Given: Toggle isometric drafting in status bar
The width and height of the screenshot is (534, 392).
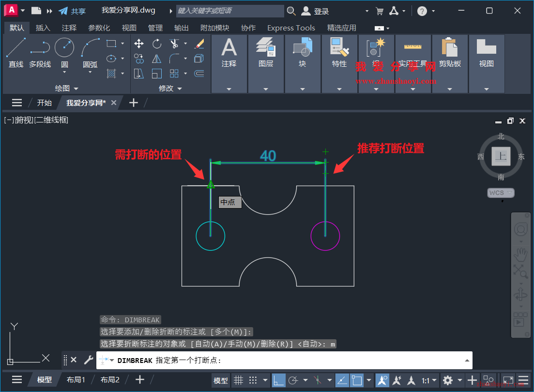Looking at the screenshot, I should [318, 380].
